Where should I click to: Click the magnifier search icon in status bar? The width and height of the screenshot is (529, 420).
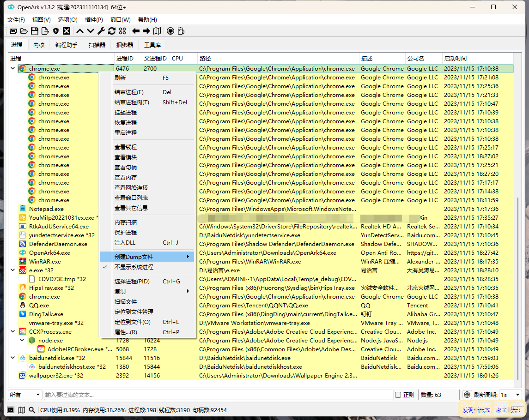click(32, 410)
